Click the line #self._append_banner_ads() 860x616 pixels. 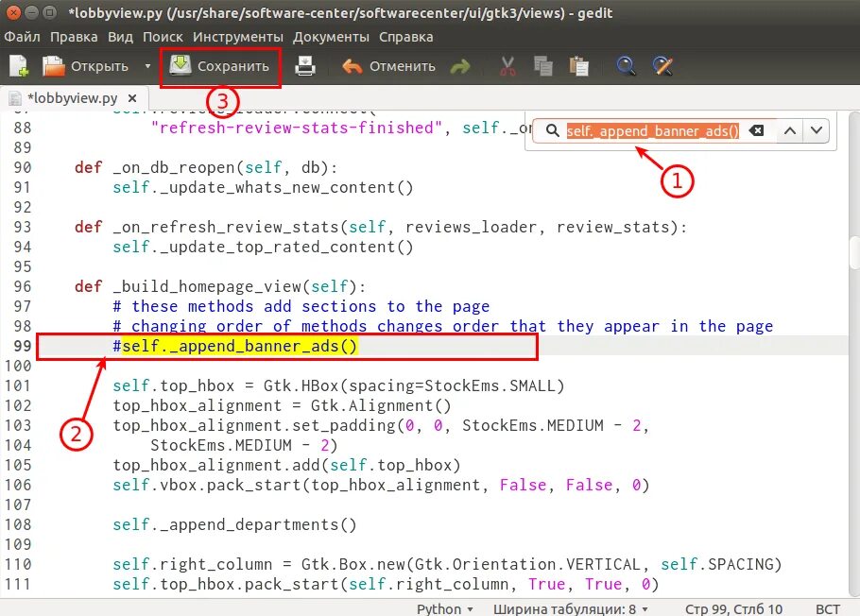(x=234, y=346)
